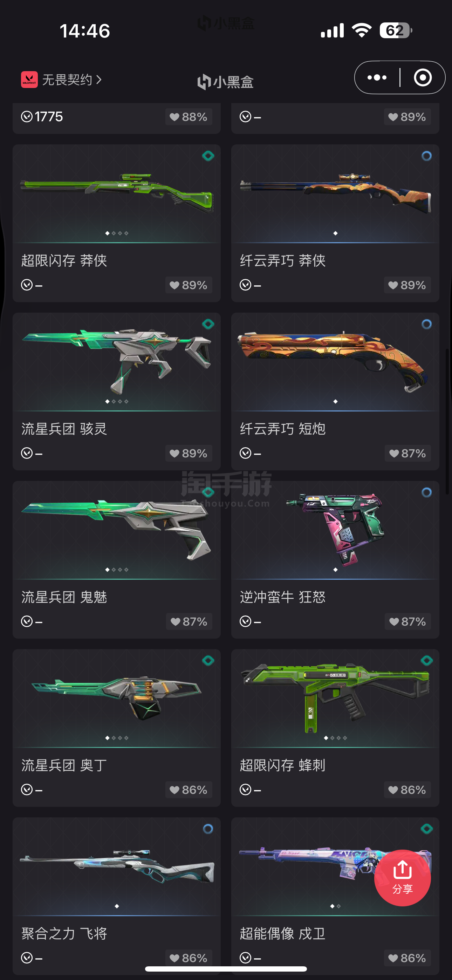
Task: Toggle the 87% heart on 逆冲蛮牛 狂怒
Action: click(408, 621)
